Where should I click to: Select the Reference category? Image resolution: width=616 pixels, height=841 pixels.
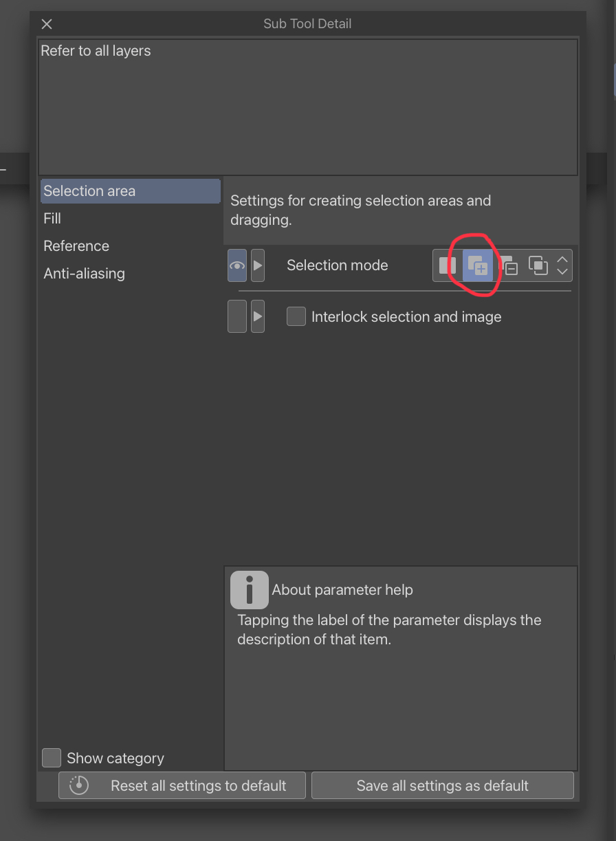pyautogui.click(x=76, y=246)
